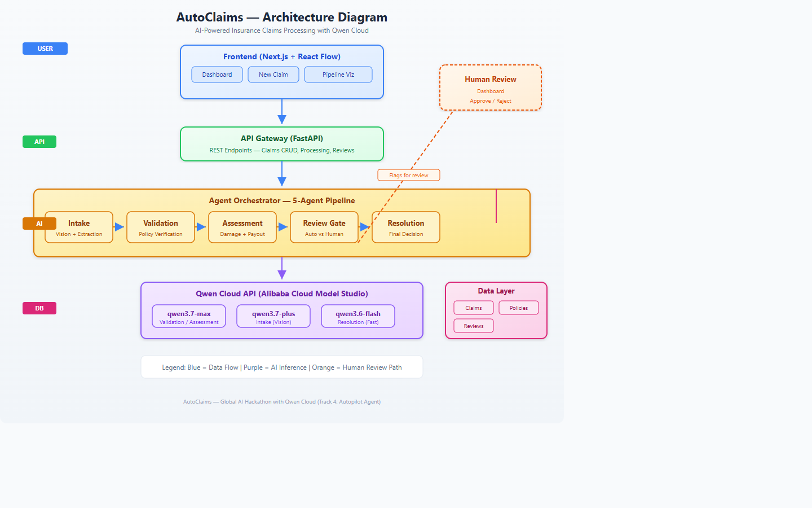Click the qwen3.6-flash model box

[x=358, y=316]
